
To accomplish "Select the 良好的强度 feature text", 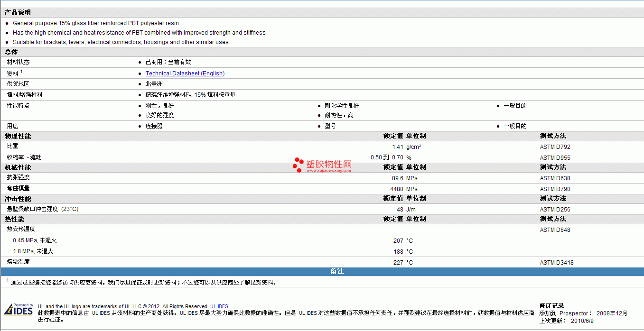I will coord(160,115).
